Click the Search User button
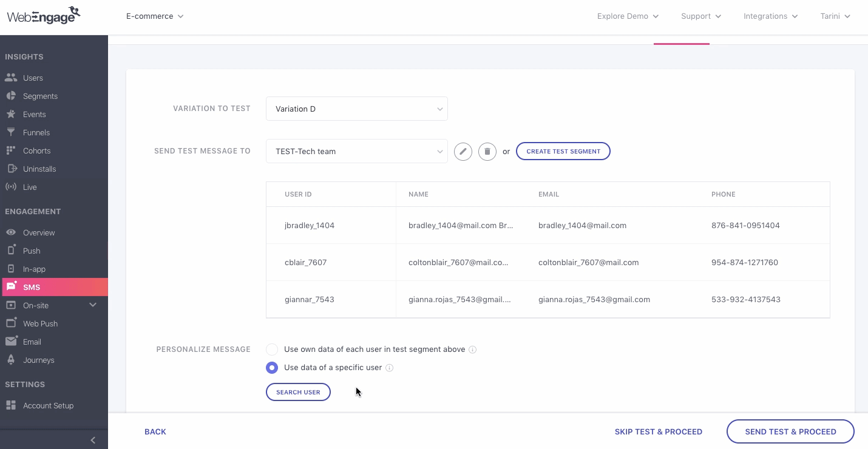The image size is (868, 449). [x=298, y=392]
